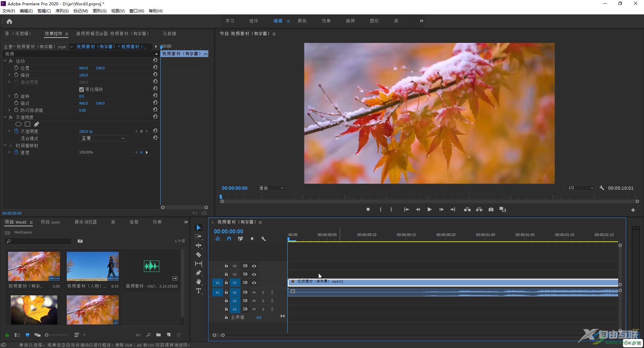644x348 pixels.
Task: Click Comparison View button
Action: coord(502,210)
